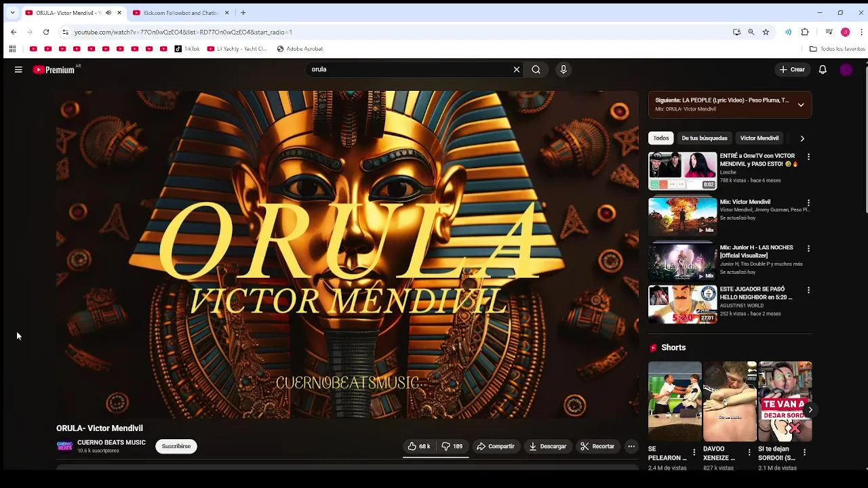Viewport: 868px width, 488px height.
Task: Play the Junior H LAS NOCHES mix thumbnail
Action: 682,262
